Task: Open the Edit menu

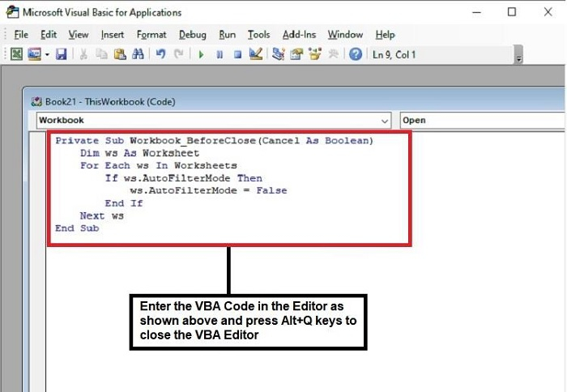Action: click(49, 35)
